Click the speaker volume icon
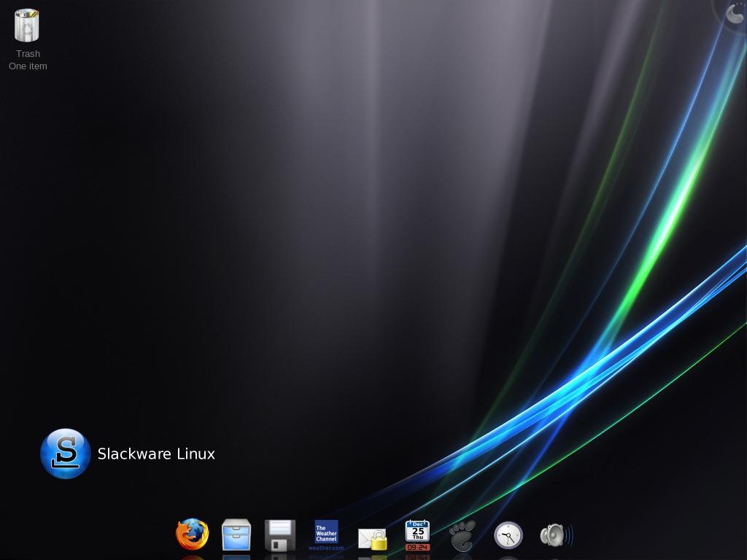The image size is (747, 560). [556, 535]
